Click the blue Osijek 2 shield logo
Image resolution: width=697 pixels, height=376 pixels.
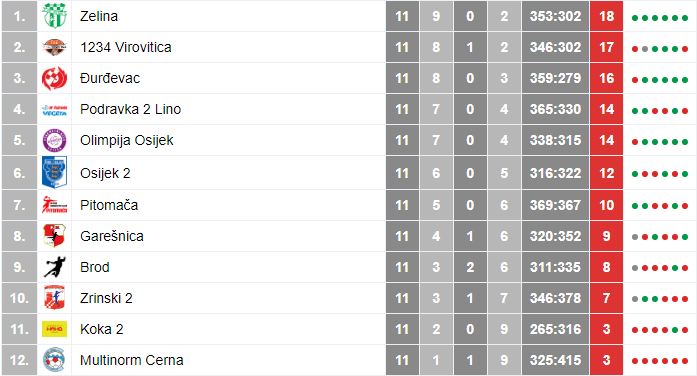click(x=55, y=172)
